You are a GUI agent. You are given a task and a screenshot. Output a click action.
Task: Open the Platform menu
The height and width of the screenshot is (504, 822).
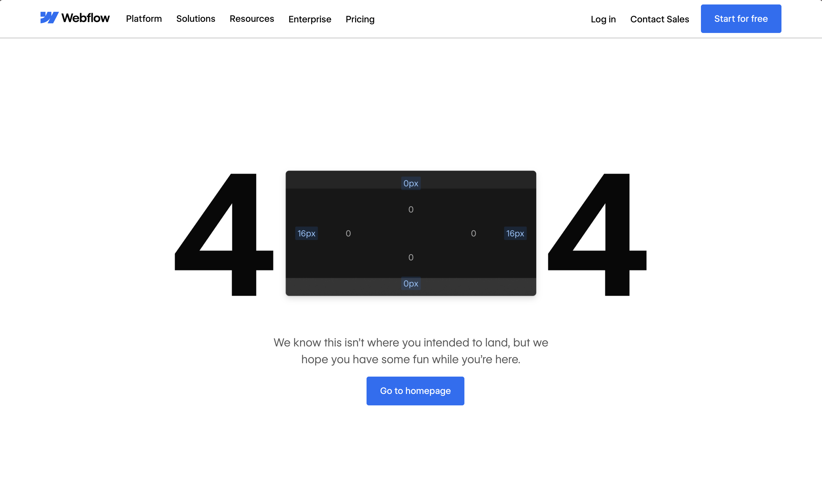pyautogui.click(x=144, y=19)
